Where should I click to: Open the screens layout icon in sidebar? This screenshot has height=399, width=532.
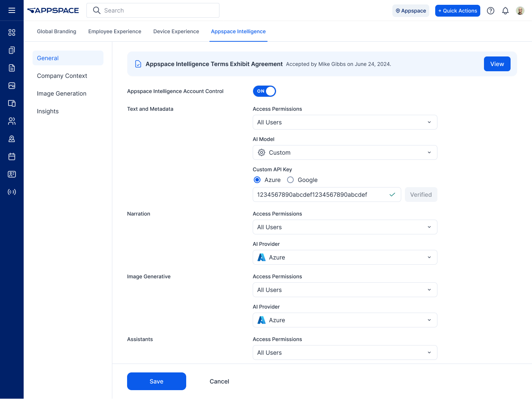click(12, 103)
